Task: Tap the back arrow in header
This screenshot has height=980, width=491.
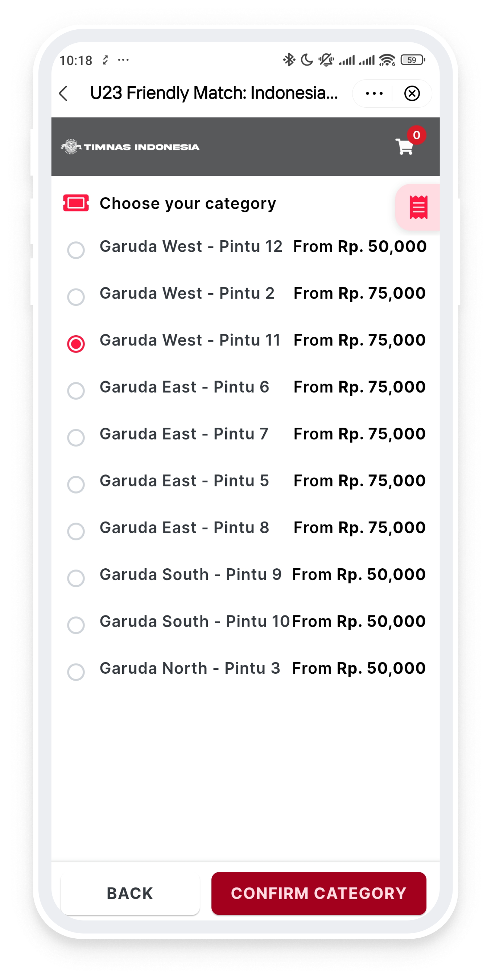Action: 64,94
